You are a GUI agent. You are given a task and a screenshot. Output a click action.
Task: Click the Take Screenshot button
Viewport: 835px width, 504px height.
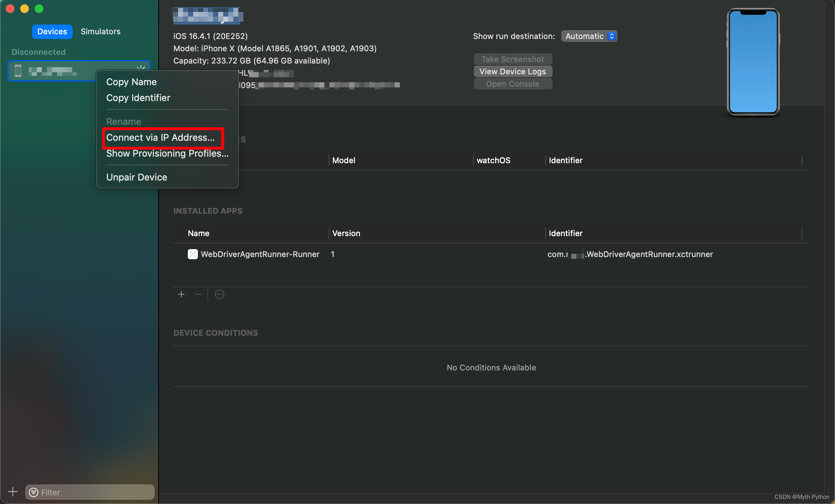pyautogui.click(x=512, y=59)
